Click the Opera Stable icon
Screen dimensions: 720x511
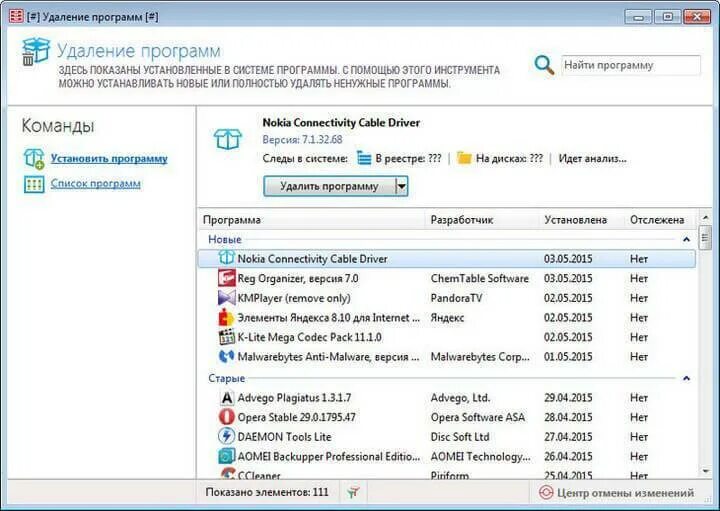(226, 417)
